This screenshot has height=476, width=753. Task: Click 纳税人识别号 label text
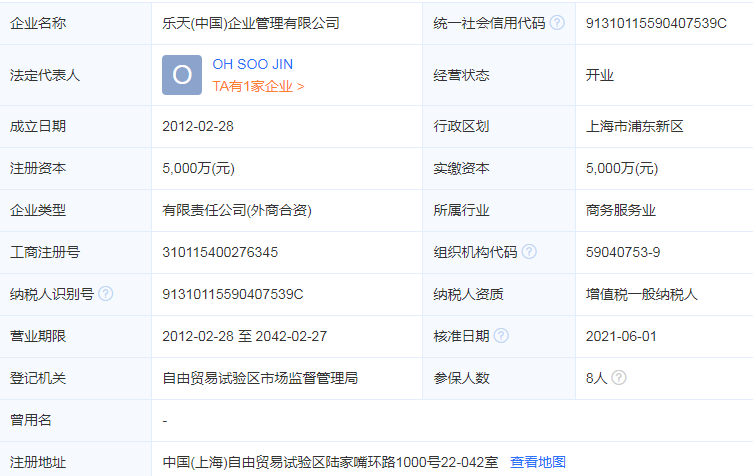tap(52, 294)
